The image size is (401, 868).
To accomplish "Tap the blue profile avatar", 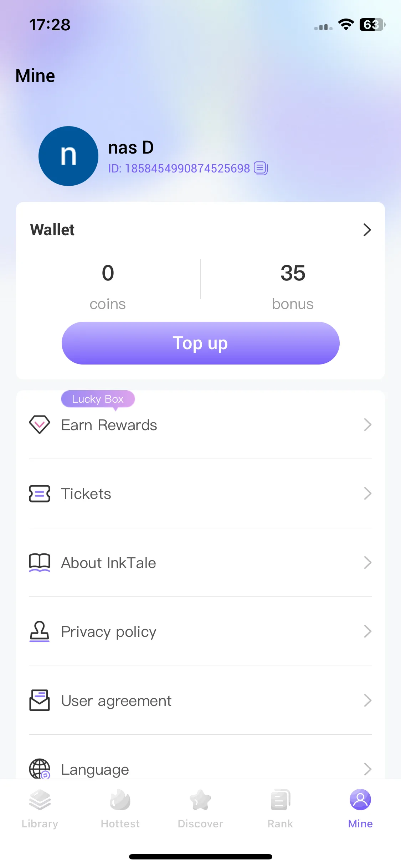I will coord(68,156).
